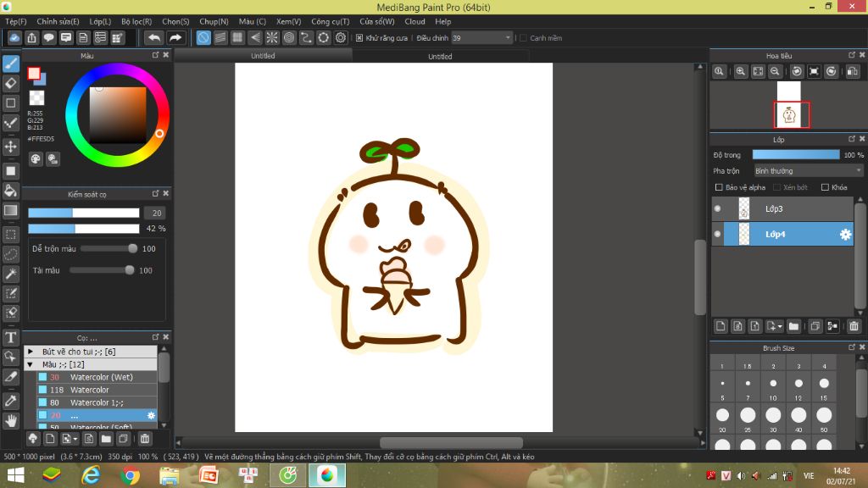Enable the Canh mềm checkbox
The width and height of the screenshot is (868, 488).
(524, 38)
